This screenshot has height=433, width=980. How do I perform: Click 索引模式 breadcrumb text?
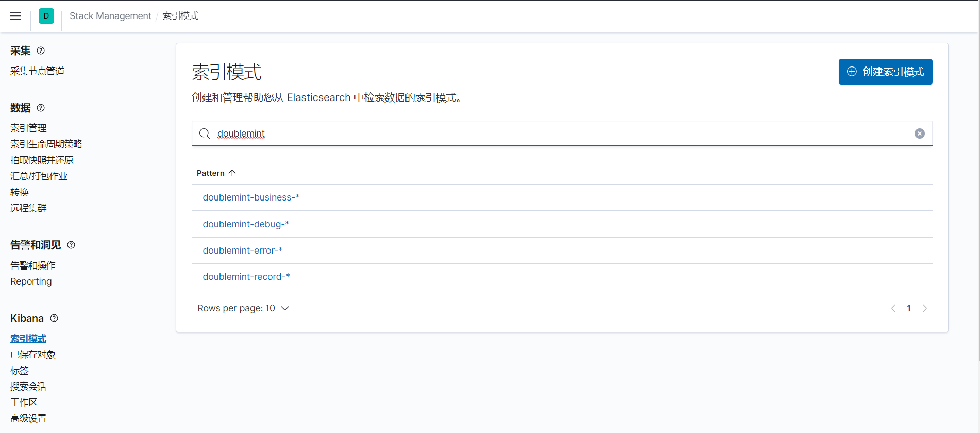[180, 16]
